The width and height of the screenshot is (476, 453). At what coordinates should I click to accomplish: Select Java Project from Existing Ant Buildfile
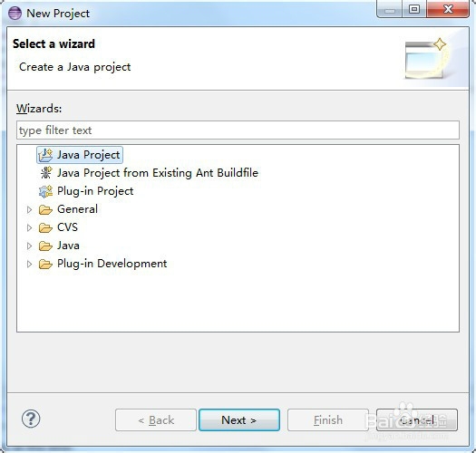158,173
